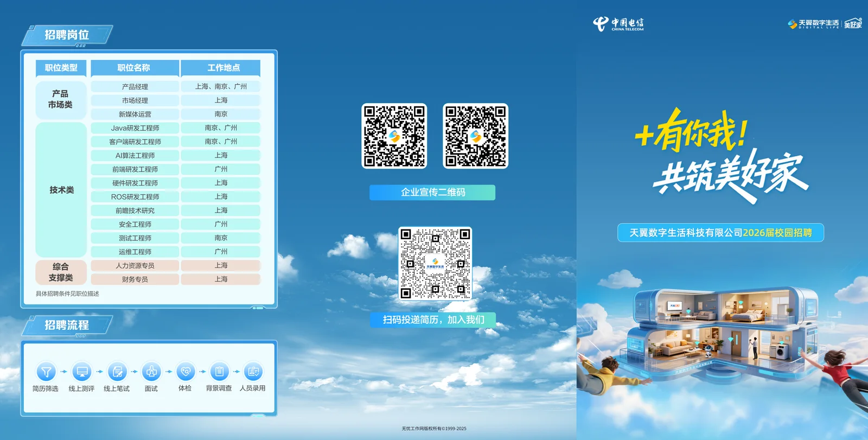The height and width of the screenshot is (440, 868).
Task: Click the 背景调查 clipboard icon
Action: (x=219, y=372)
